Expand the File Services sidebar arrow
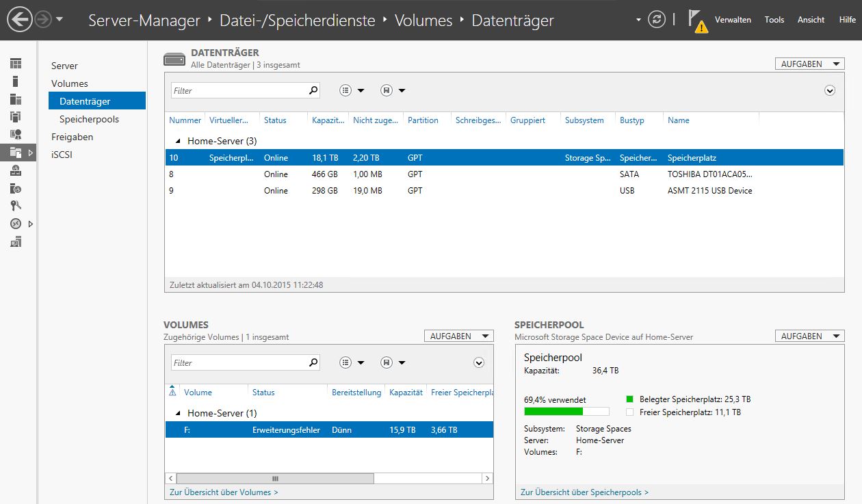 (x=30, y=152)
